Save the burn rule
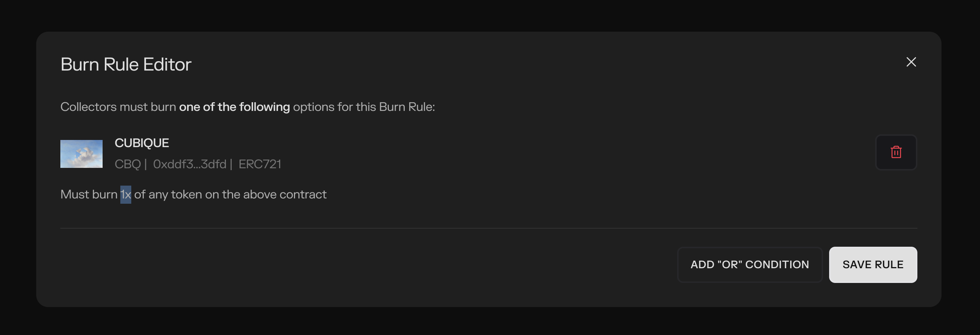This screenshot has height=335, width=980. pos(873,264)
